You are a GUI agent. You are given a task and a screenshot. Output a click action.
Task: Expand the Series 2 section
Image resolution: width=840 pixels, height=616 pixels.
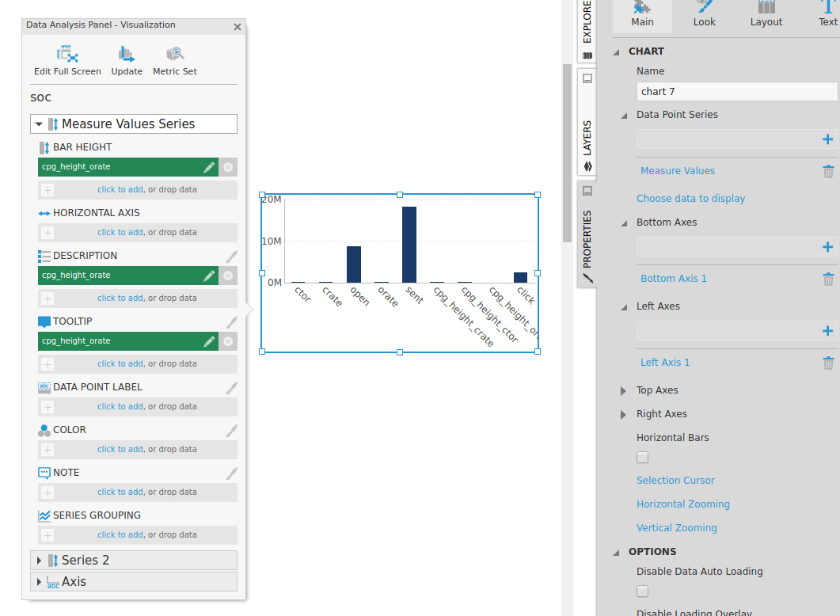[x=39, y=561]
